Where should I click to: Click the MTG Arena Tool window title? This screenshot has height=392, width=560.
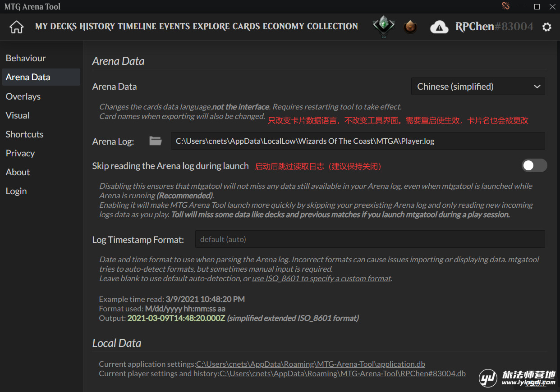point(32,7)
